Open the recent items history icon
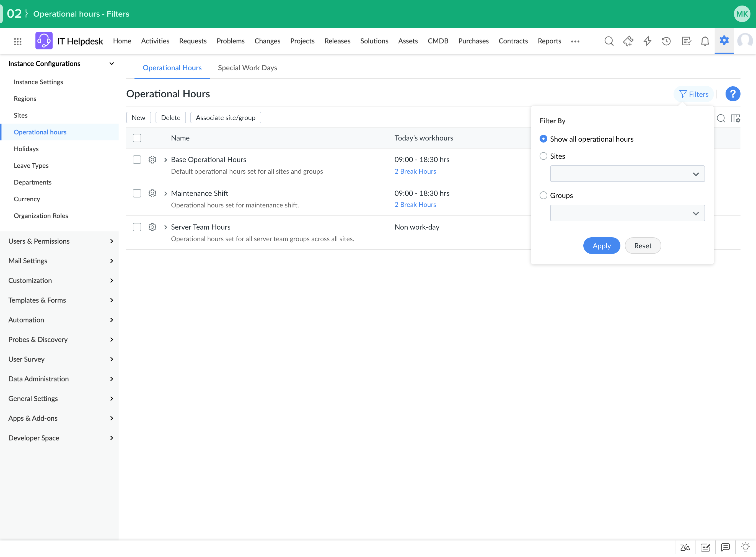This screenshot has height=557, width=756. [666, 41]
